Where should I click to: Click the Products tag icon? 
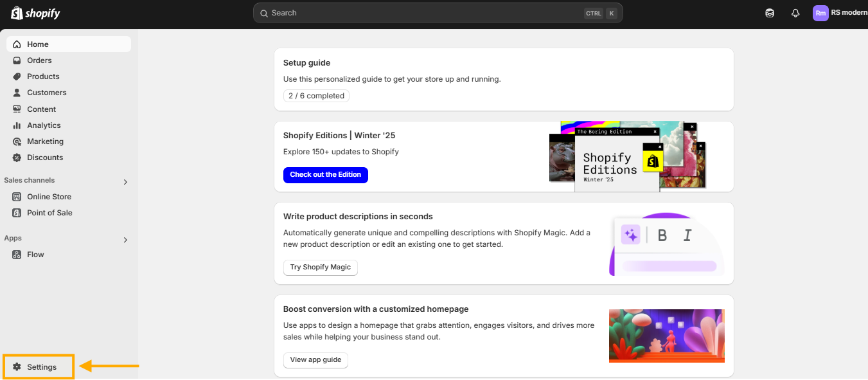point(17,77)
